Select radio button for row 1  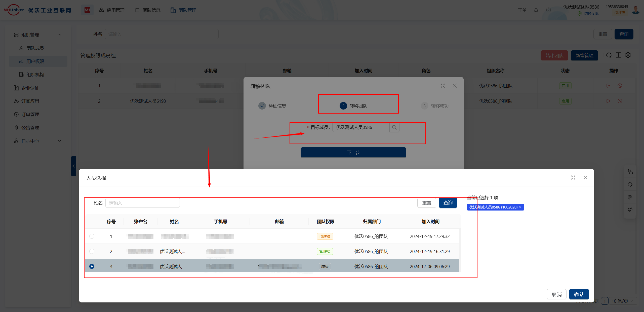[x=92, y=236]
